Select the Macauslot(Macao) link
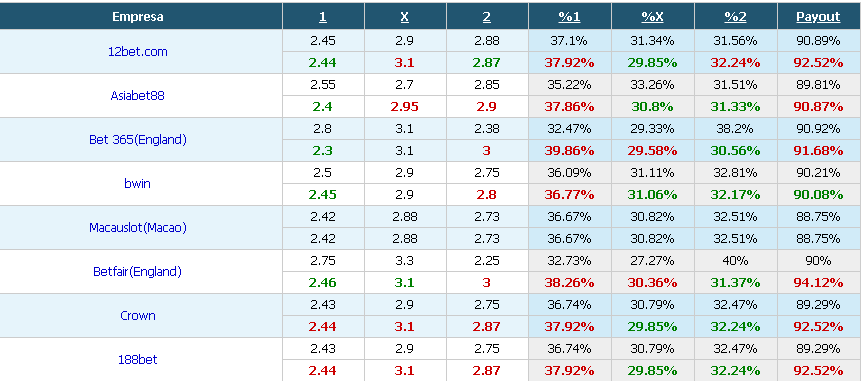 point(138,227)
